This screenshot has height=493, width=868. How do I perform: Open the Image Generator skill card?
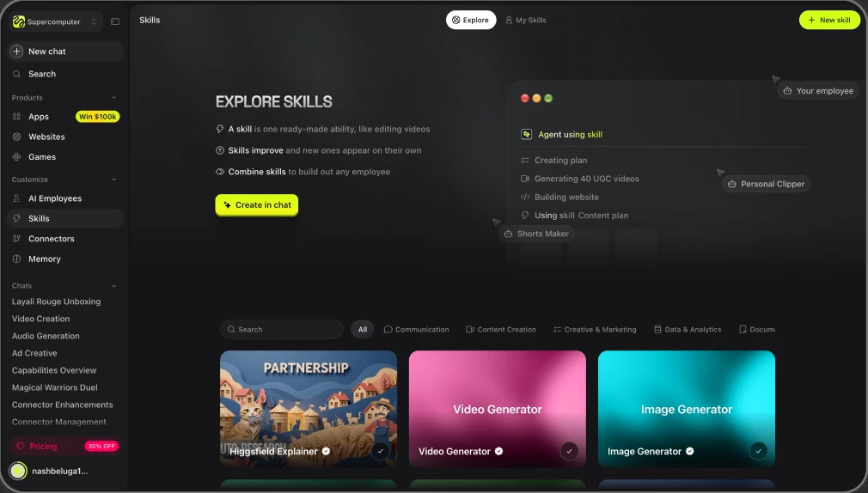coord(687,409)
